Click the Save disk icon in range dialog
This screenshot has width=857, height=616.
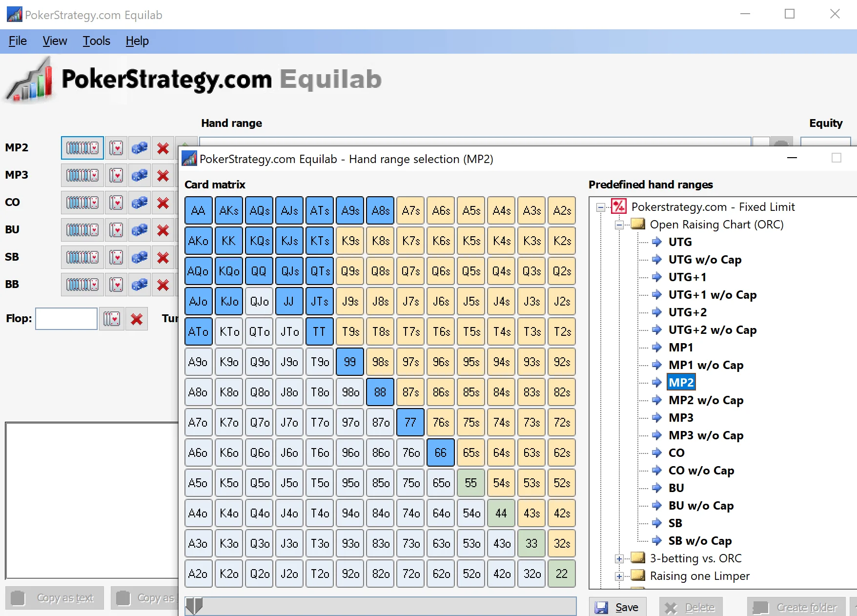[x=602, y=607]
